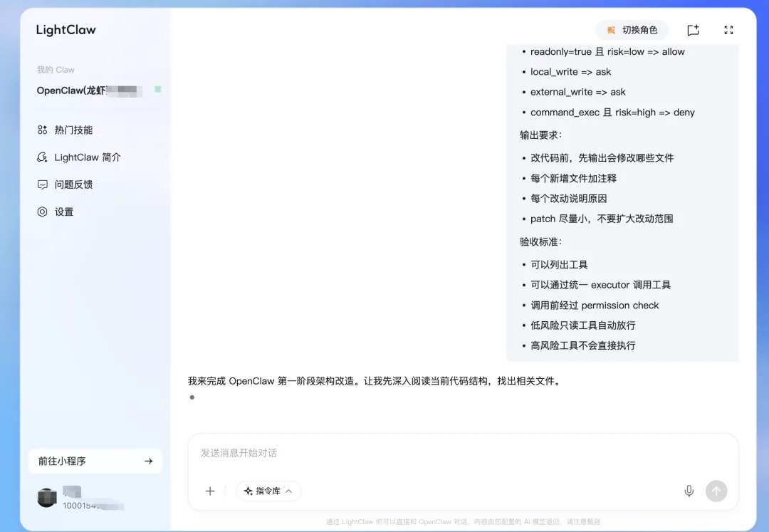The width and height of the screenshot is (769, 532).
Task: Click the 切换角色 button
Action: point(632,30)
